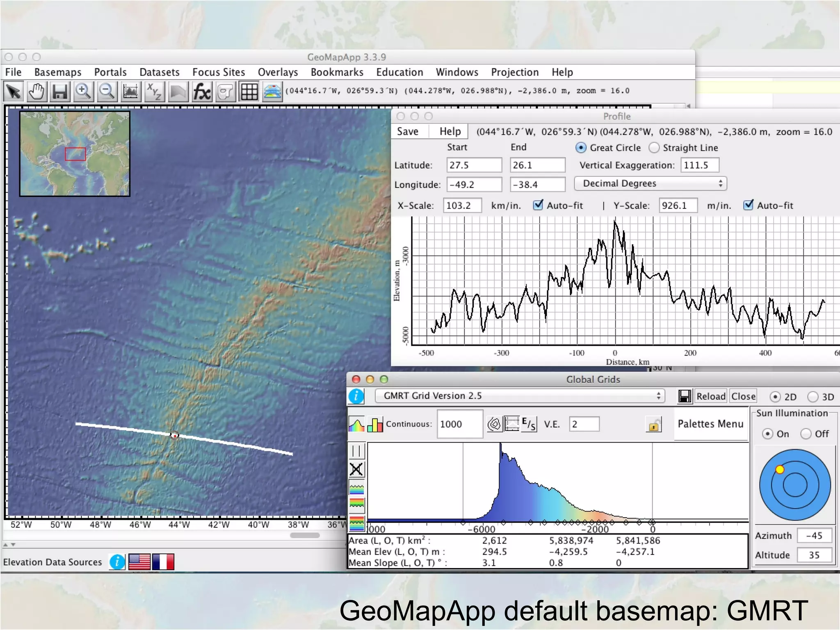Click the French flag icon
Screen dimensions: 840x630
click(163, 562)
